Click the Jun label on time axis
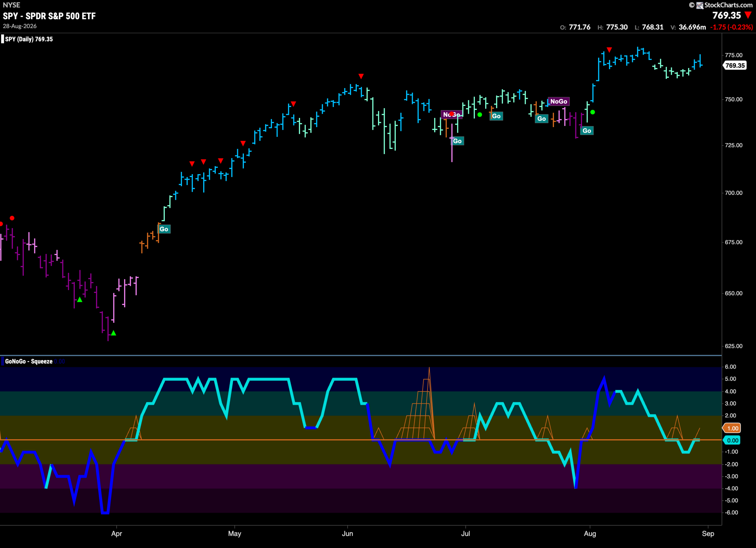The width and height of the screenshot is (756, 548). tap(347, 534)
